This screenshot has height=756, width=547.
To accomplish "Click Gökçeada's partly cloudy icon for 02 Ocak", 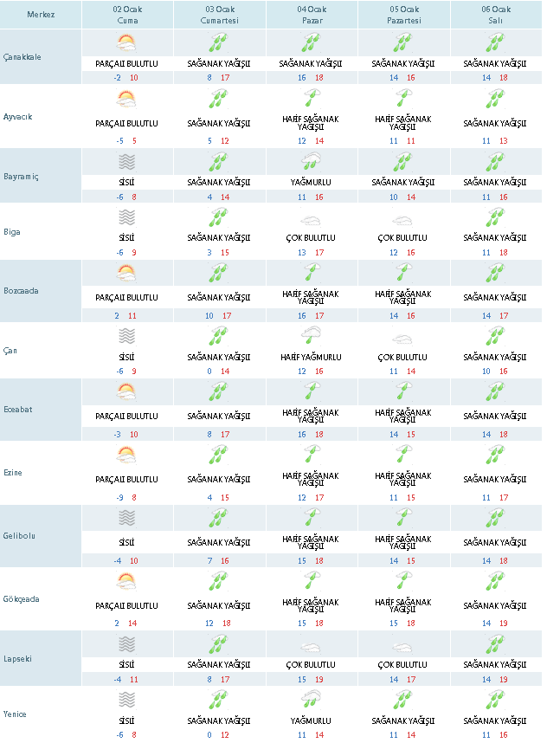I will 126,581.
